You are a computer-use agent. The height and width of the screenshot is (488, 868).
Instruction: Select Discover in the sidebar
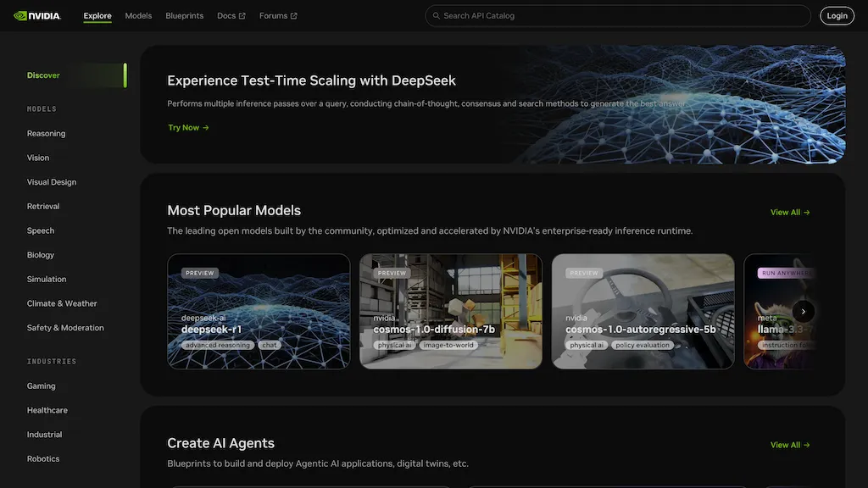click(76, 75)
